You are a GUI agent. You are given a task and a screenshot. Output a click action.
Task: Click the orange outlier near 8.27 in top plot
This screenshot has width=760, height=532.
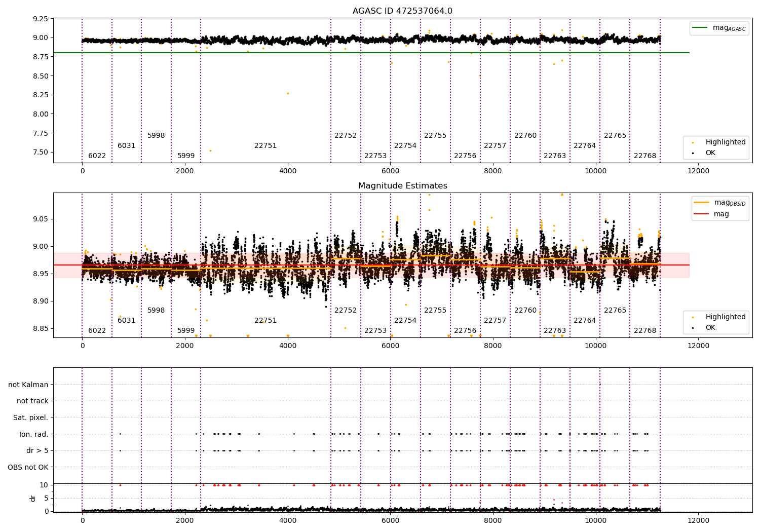pos(288,94)
